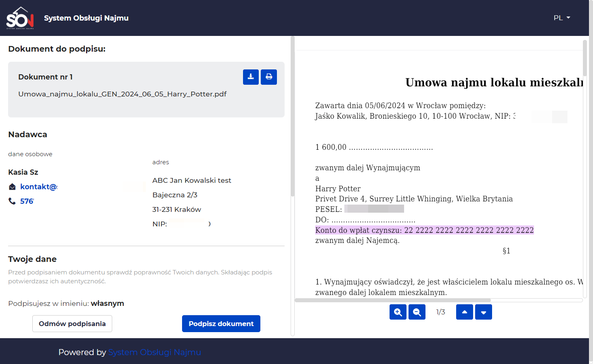Click the 1/3 page indicator
The width and height of the screenshot is (593, 364).
point(441,312)
